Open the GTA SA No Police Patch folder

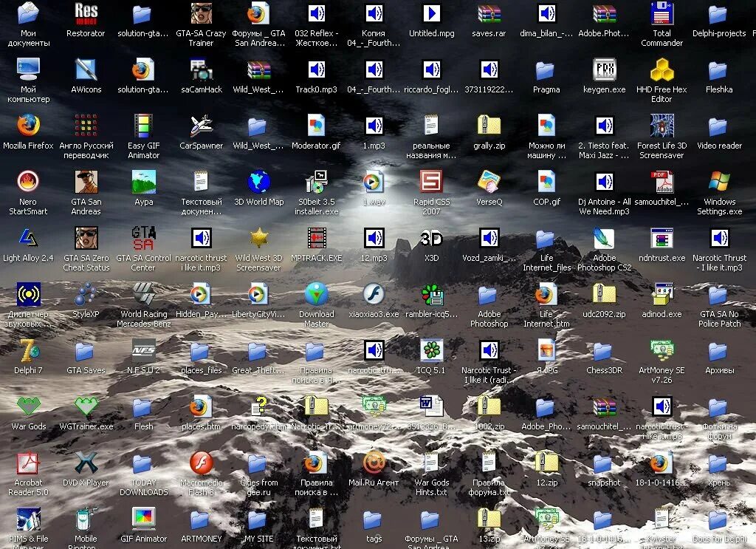719,294
